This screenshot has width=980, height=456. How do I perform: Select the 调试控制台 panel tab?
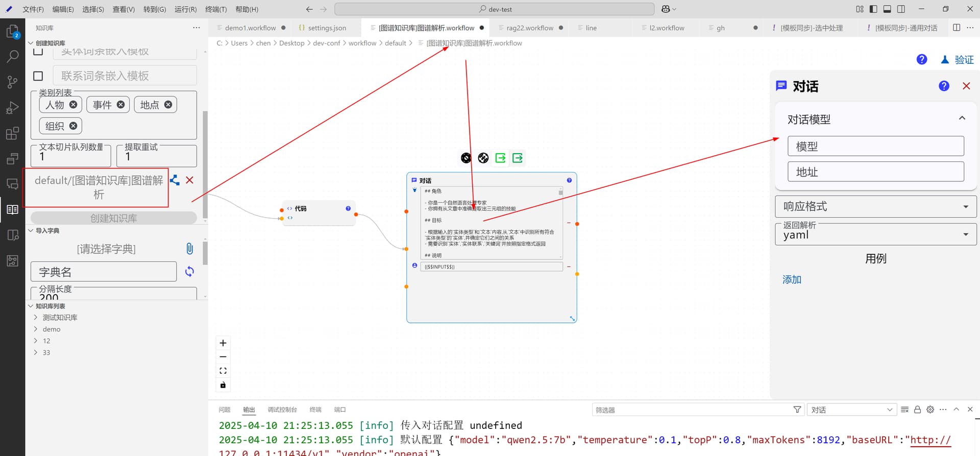click(x=282, y=410)
